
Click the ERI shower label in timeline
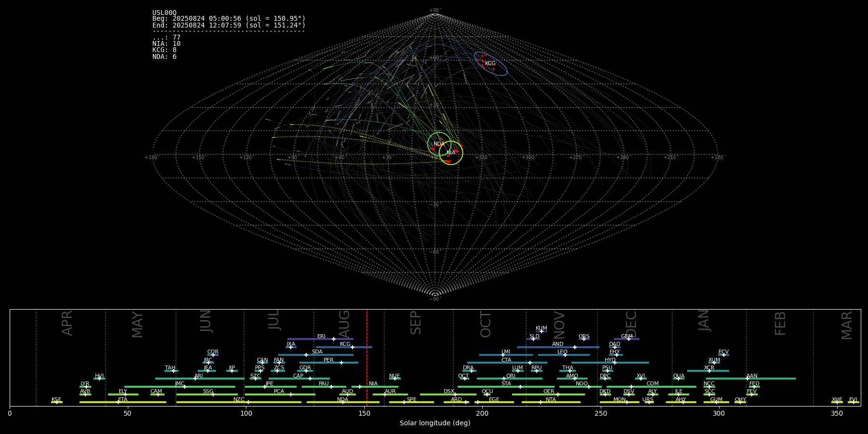[321, 337]
